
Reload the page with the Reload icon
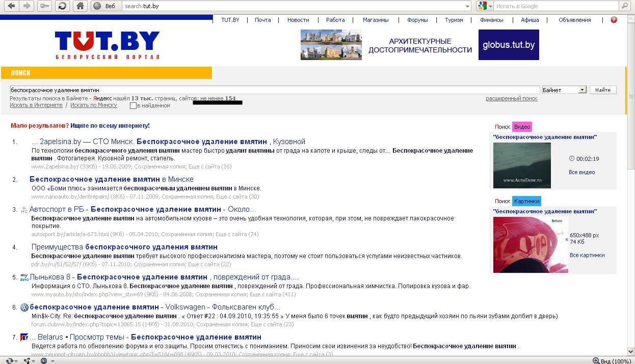point(62,6)
